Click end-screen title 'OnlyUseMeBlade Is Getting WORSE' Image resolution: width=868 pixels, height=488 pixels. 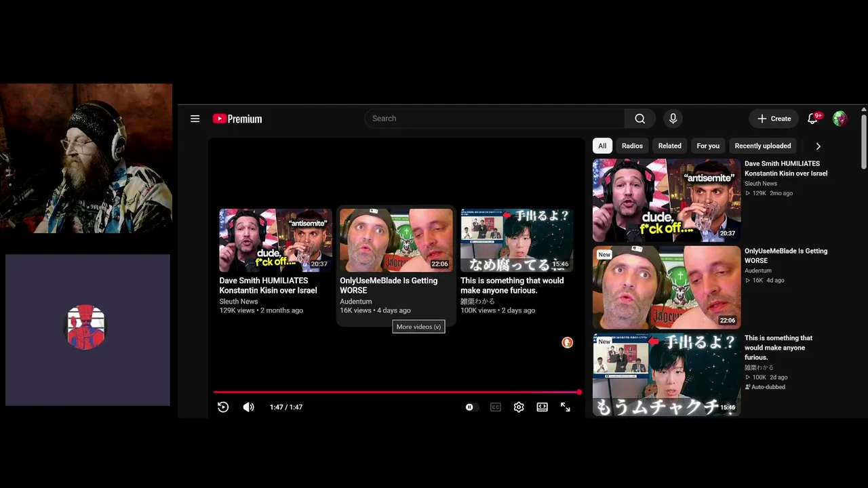tap(389, 285)
